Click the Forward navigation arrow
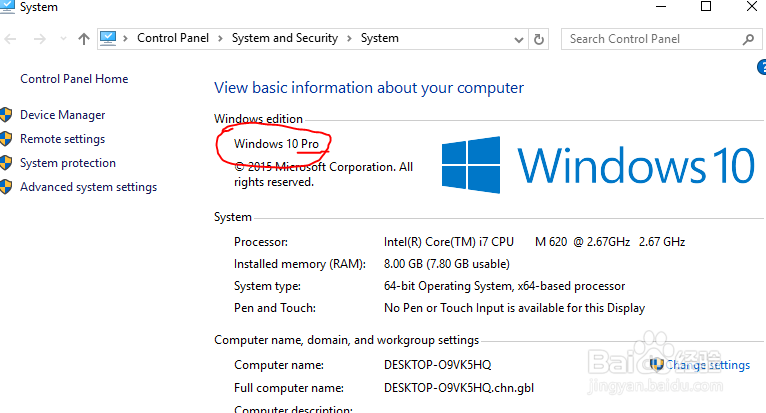The image size is (766, 413). click(x=40, y=39)
